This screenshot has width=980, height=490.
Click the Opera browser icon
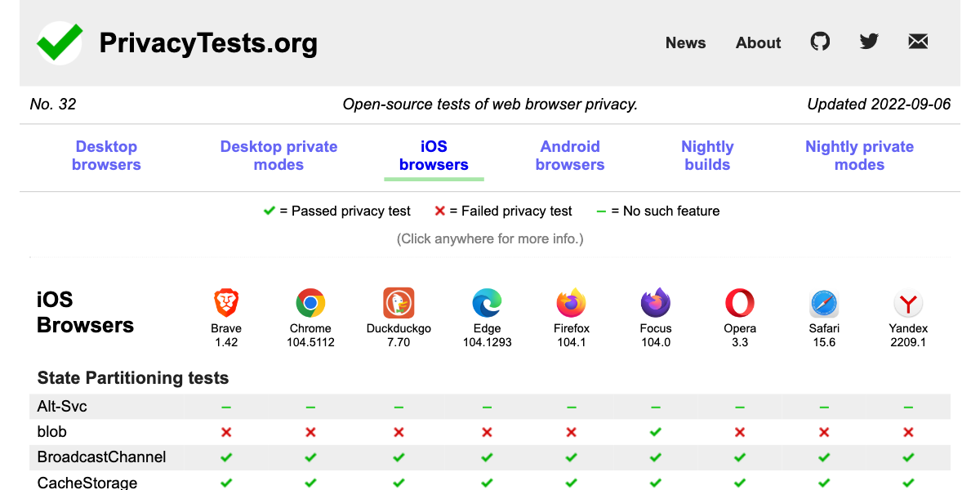[740, 301]
